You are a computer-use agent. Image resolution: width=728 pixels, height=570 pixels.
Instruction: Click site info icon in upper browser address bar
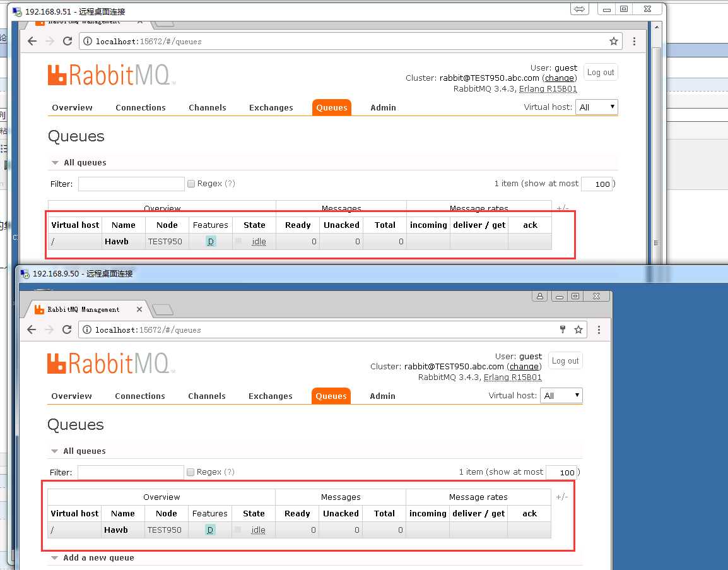coord(87,41)
